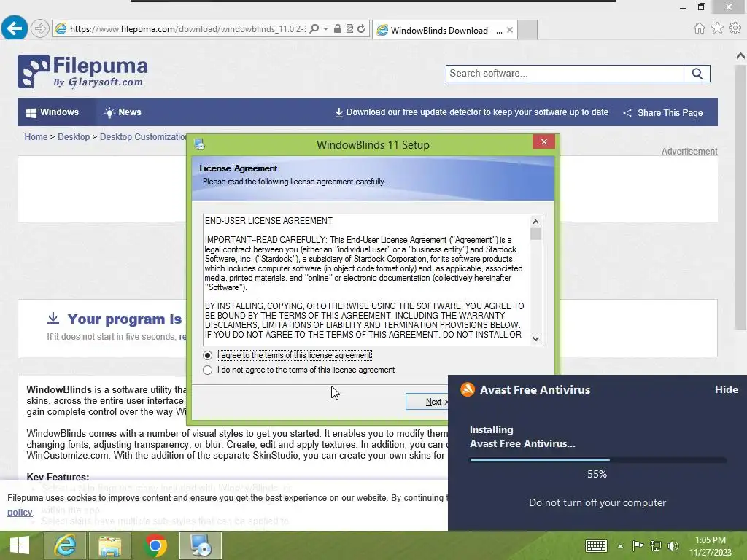Click the download arrow beside Your program is

pos(53,318)
